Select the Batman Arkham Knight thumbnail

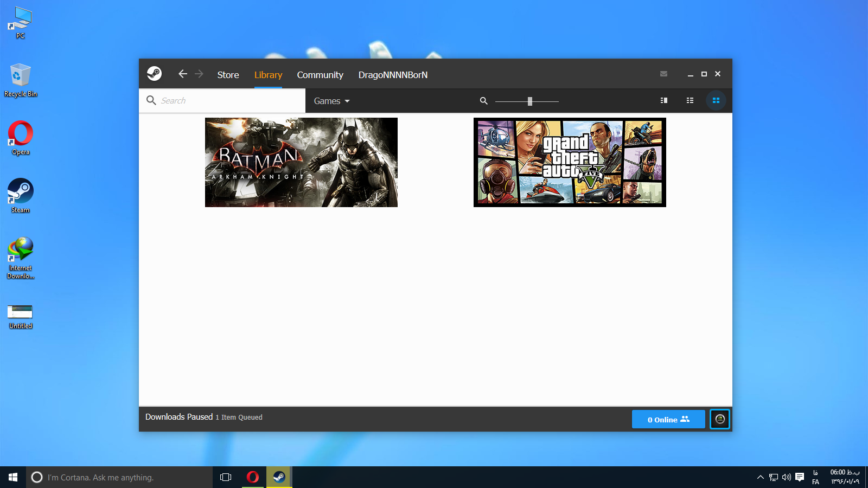coord(301,162)
